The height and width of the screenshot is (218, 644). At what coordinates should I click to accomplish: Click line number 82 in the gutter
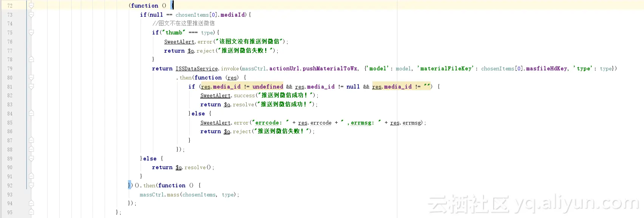(10, 95)
